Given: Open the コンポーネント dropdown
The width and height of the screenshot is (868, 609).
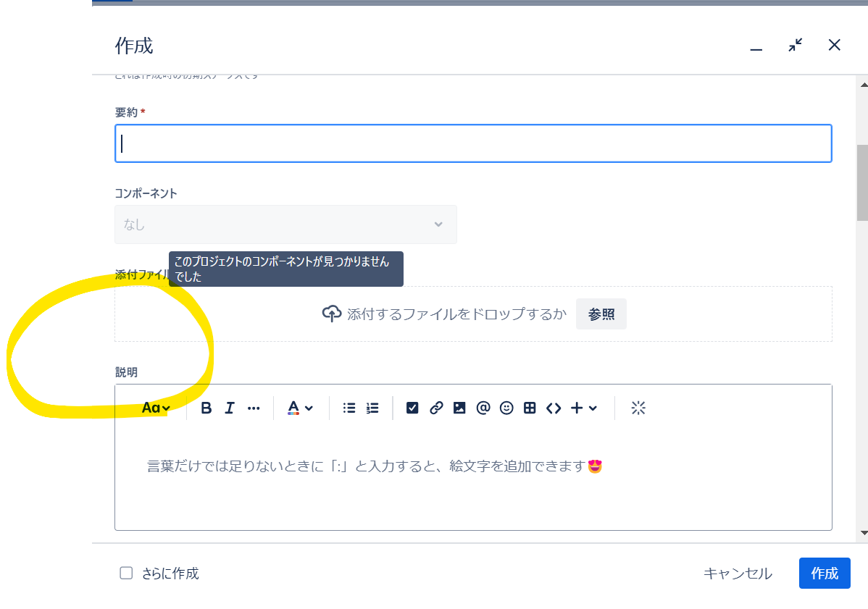Looking at the screenshot, I should pyautogui.click(x=285, y=224).
